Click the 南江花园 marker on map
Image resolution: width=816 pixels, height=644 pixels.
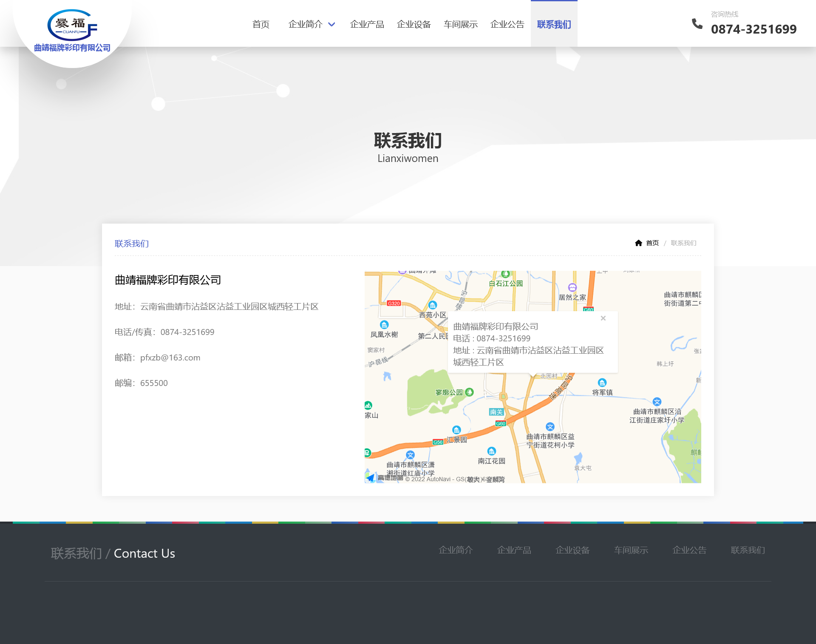[x=492, y=451]
